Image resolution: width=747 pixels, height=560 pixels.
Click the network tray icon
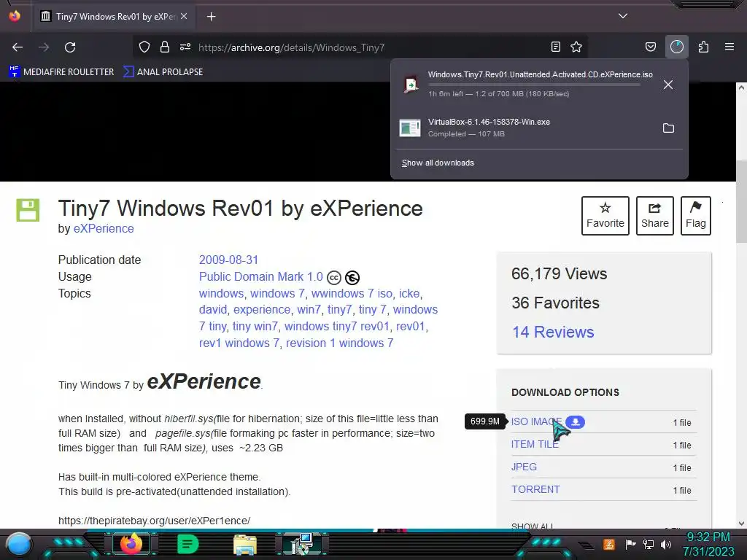click(x=649, y=544)
